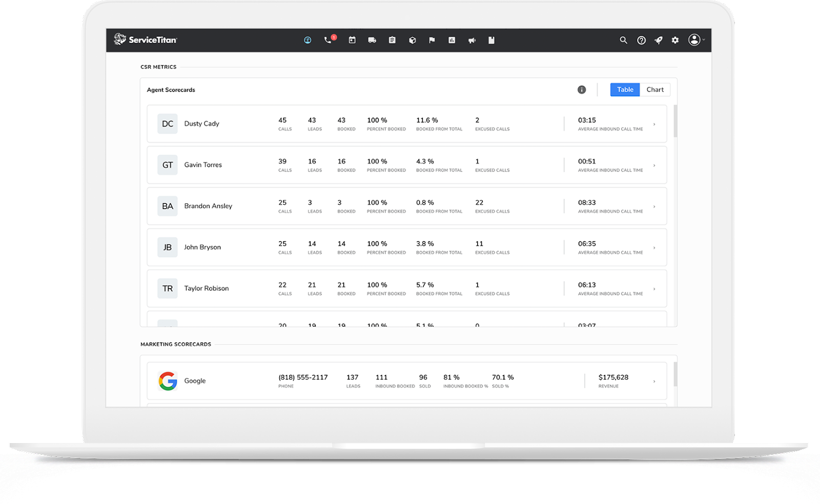Expand the Google marketing scorecard row

pyautogui.click(x=654, y=381)
